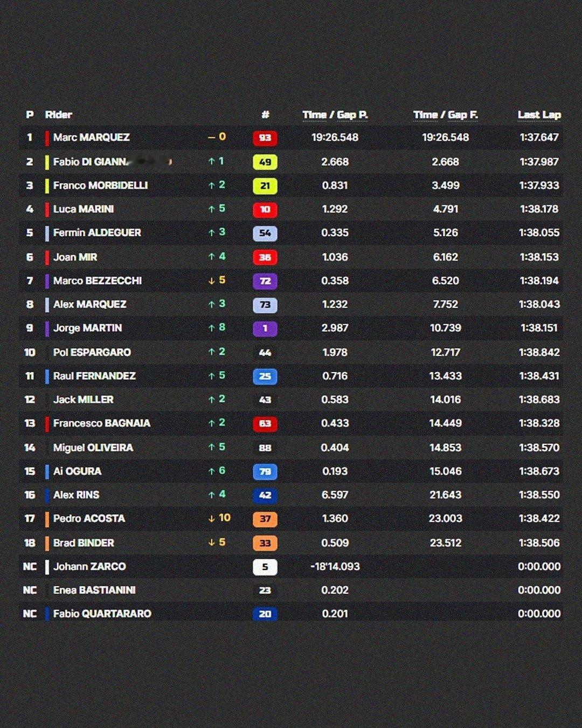The image size is (582, 728).
Task: Sort by the Time / Gap P. column
Action: [335, 115]
